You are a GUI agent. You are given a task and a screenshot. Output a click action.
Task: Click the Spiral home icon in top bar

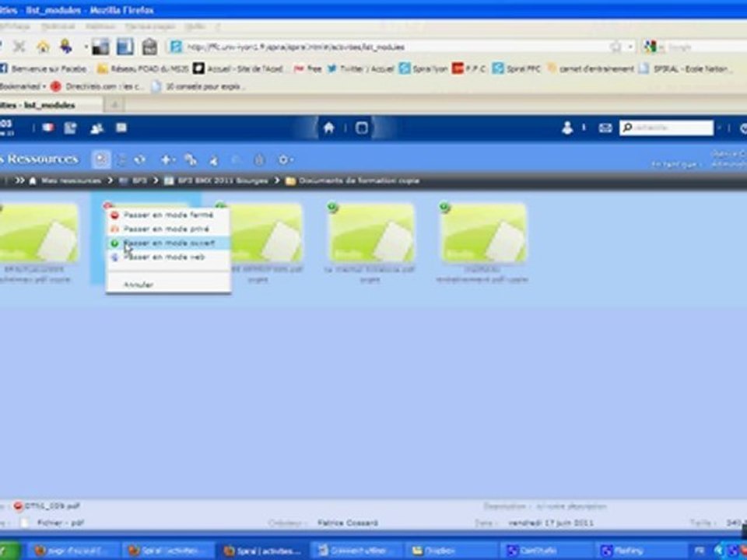click(x=328, y=128)
